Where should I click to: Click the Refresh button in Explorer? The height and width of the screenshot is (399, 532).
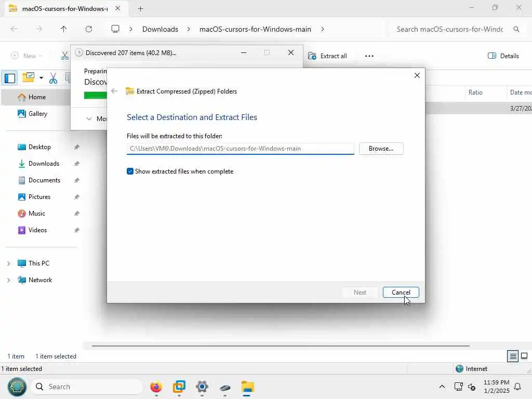pos(89,29)
